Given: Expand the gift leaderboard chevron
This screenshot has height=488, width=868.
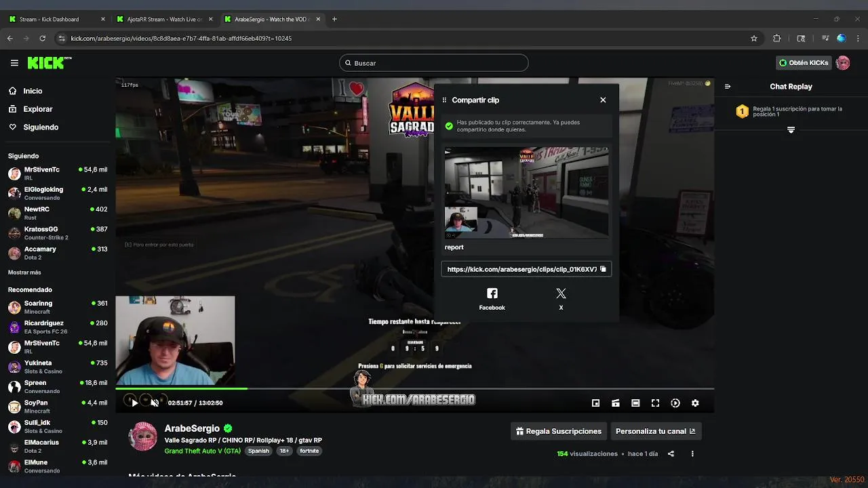Looking at the screenshot, I should pyautogui.click(x=791, y=129).
